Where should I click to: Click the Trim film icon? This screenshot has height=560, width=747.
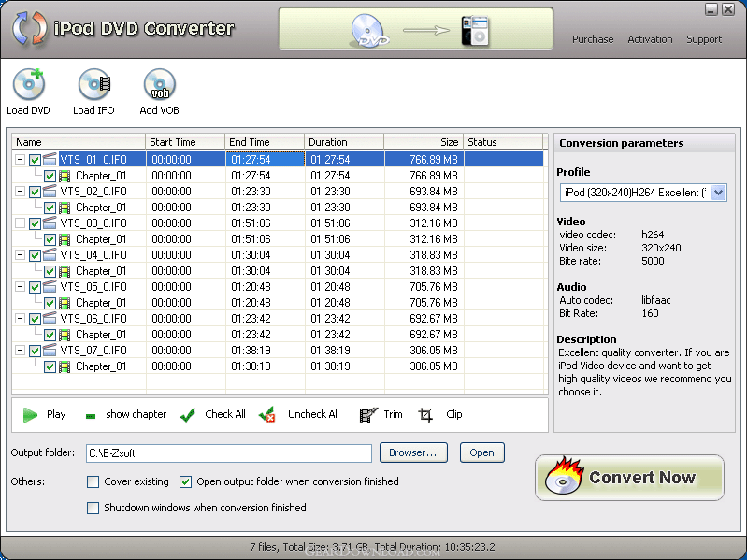tap(368, 415)
